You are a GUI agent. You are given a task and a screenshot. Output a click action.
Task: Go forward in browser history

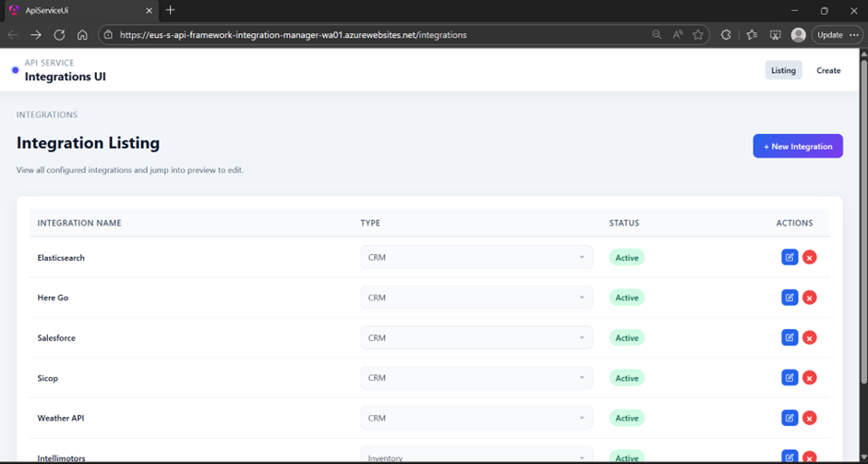pyautogui.click(x=36, y=35)
